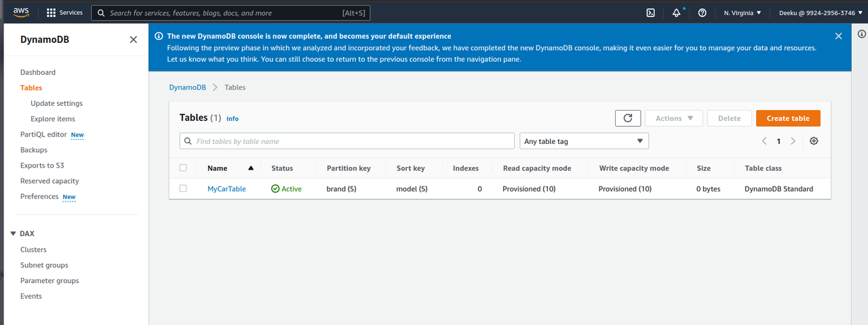Select the MyCarTable row checkbox

click(x=183, y=189)
